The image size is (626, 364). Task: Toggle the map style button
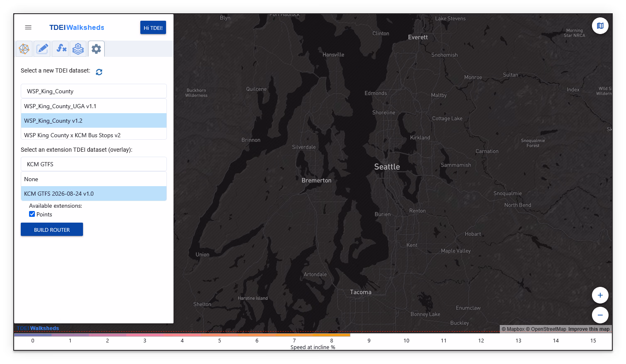click(600, 26)
